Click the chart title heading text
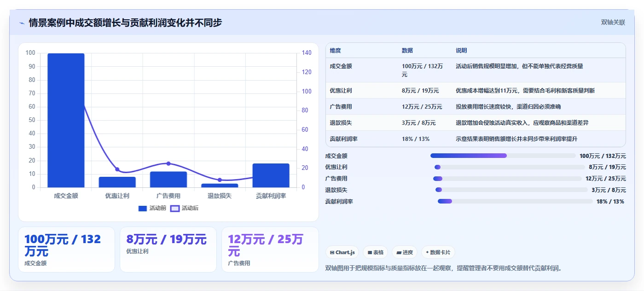 pyautogui.click(x=125, y=23)
